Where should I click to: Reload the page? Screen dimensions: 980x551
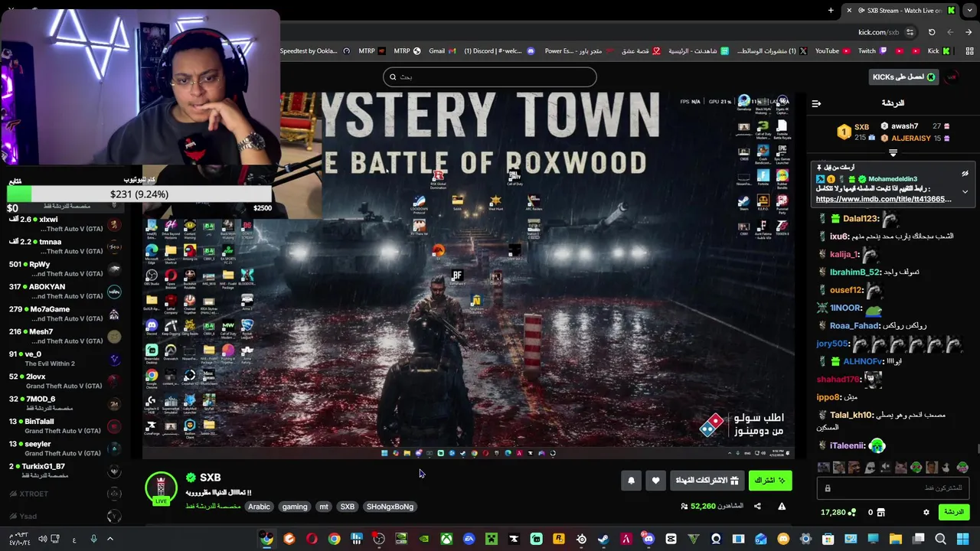click(x=932, y=32)
